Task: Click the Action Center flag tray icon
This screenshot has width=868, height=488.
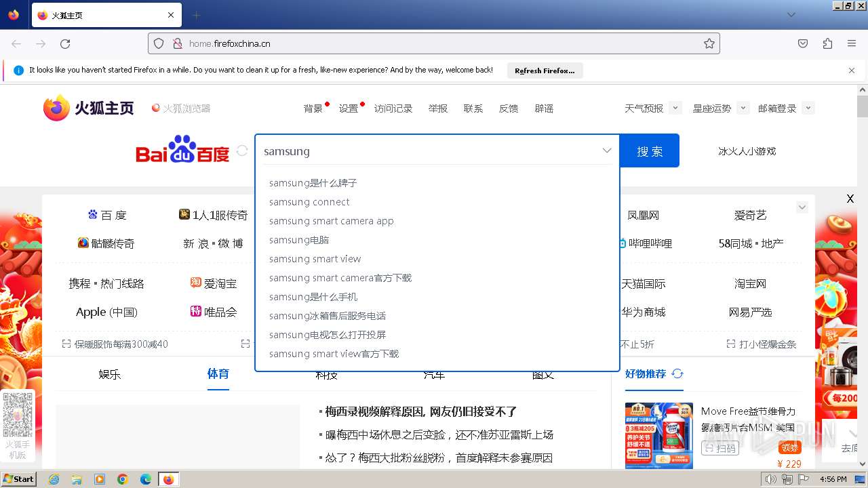Action: point(804,479)
